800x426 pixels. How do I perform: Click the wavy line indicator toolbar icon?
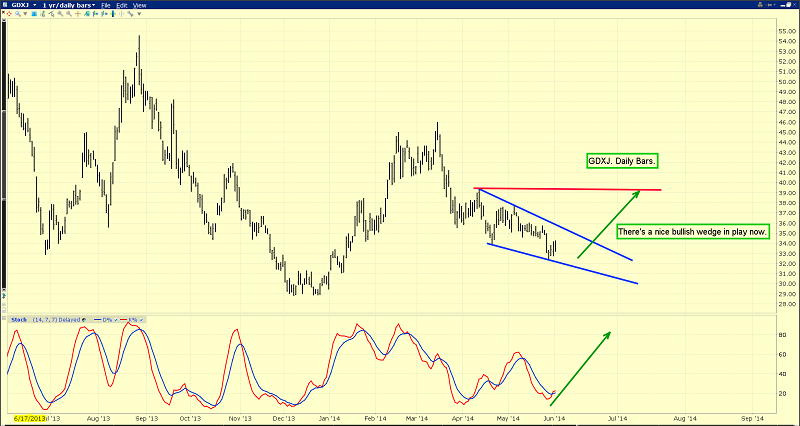pos(131,14)
